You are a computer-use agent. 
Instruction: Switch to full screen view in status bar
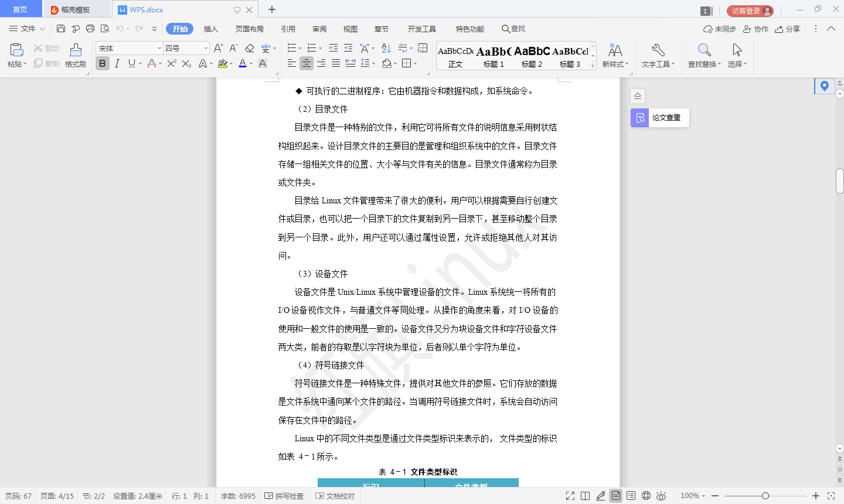[570, 496]
